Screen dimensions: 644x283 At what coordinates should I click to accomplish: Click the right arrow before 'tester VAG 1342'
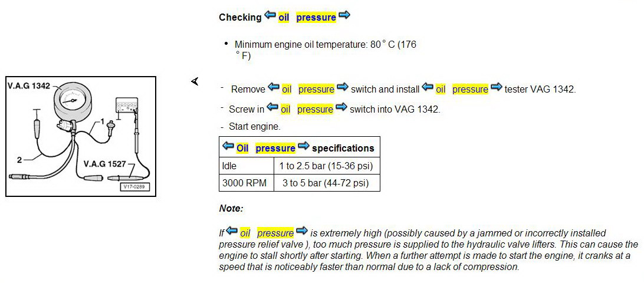click(x=497, y=88)
